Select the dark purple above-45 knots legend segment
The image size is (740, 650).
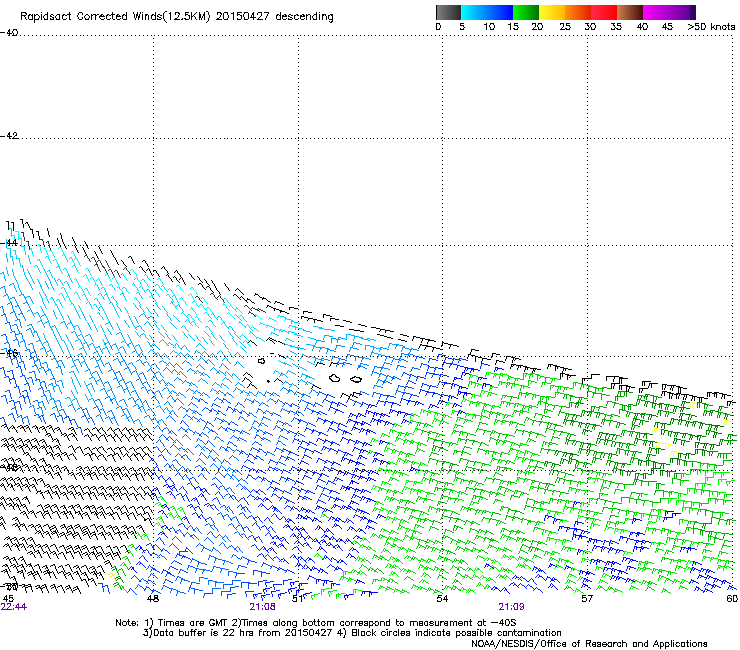tap(682, 12)
